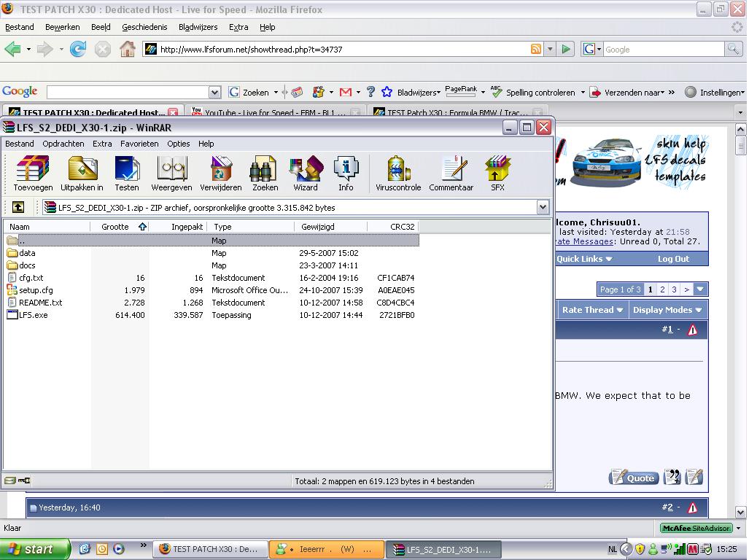Open the Geschiedenis menu in Firefox
This screenshot has height=560, width=749.
144,27
